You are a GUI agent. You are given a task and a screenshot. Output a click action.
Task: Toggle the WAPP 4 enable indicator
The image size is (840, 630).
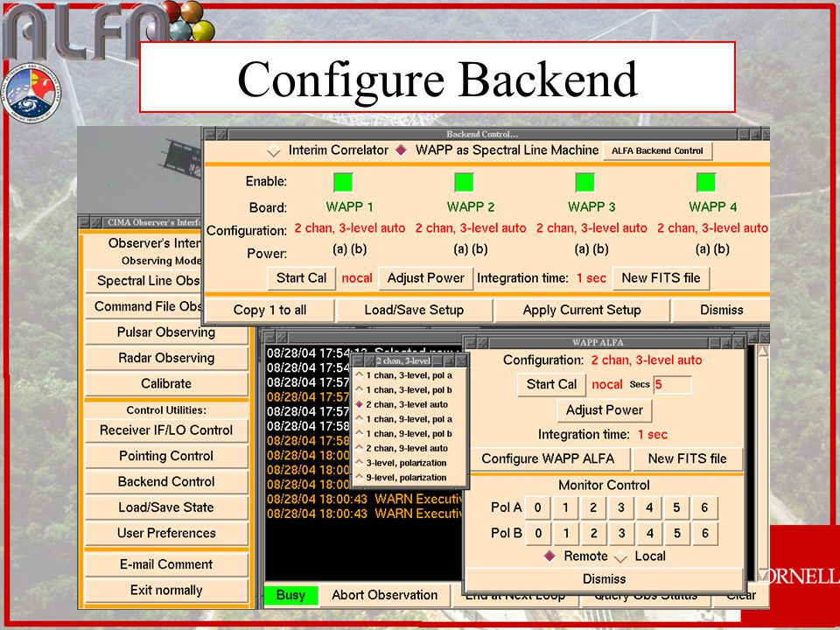(706, 182)
